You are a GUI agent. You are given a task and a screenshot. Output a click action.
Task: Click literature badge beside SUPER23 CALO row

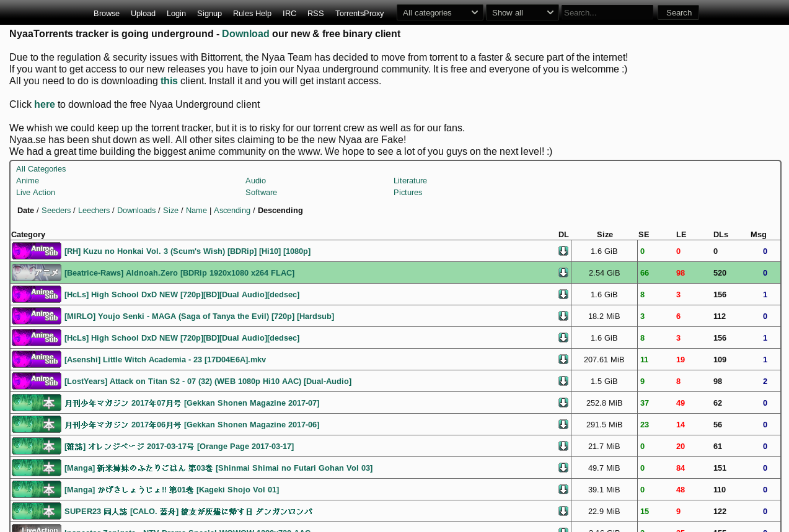pos(37,511)
